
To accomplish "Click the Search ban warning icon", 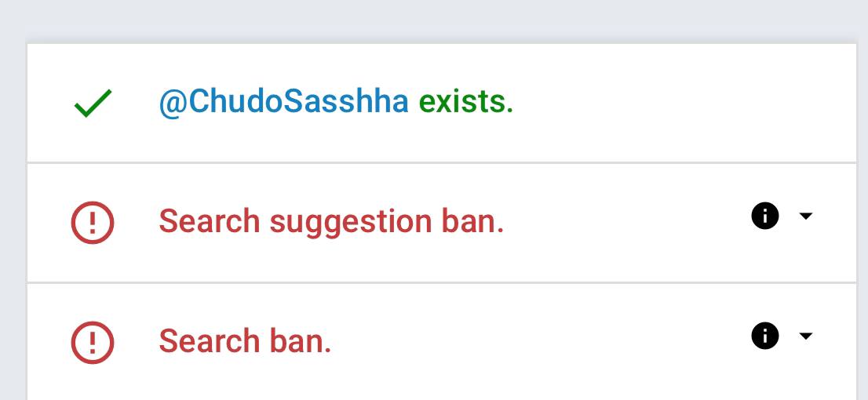I will tap(93, 343).
